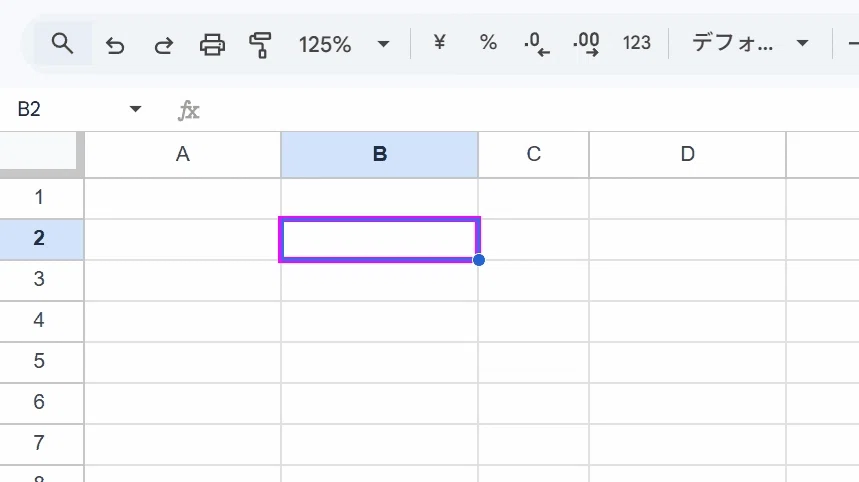The width and height of the screenshot is (859, 482).
Task: Decrease decimal places icon
Action: coord(536,44)
